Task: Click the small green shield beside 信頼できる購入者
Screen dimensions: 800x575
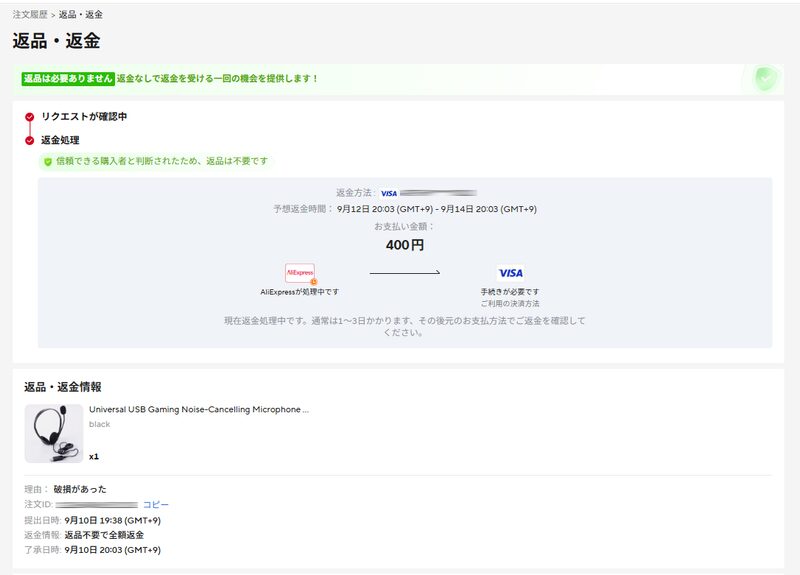Action: point(48,162)
